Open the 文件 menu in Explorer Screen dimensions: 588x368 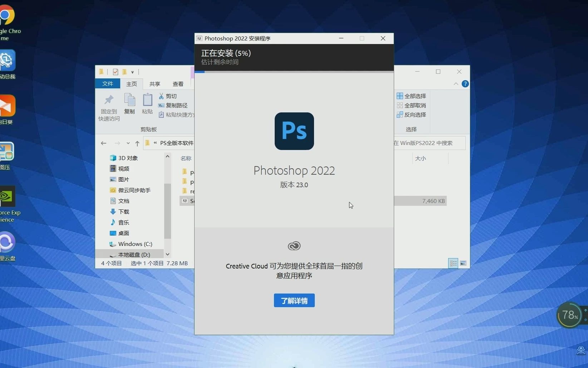pos(108,83)
